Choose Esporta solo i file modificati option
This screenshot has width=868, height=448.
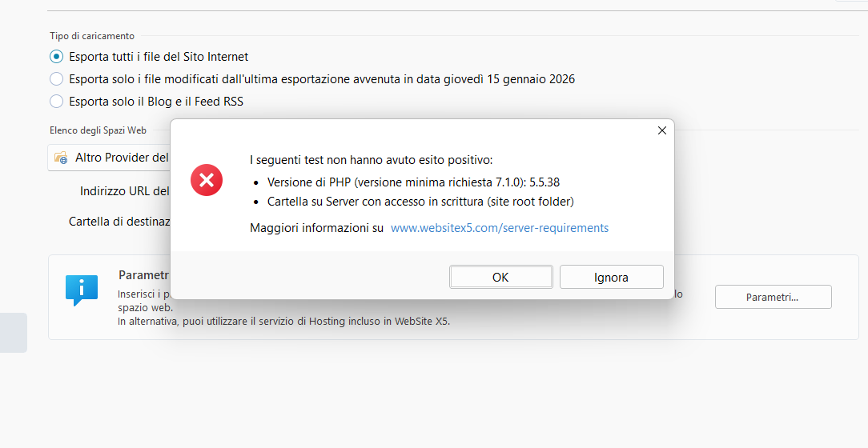56,79
